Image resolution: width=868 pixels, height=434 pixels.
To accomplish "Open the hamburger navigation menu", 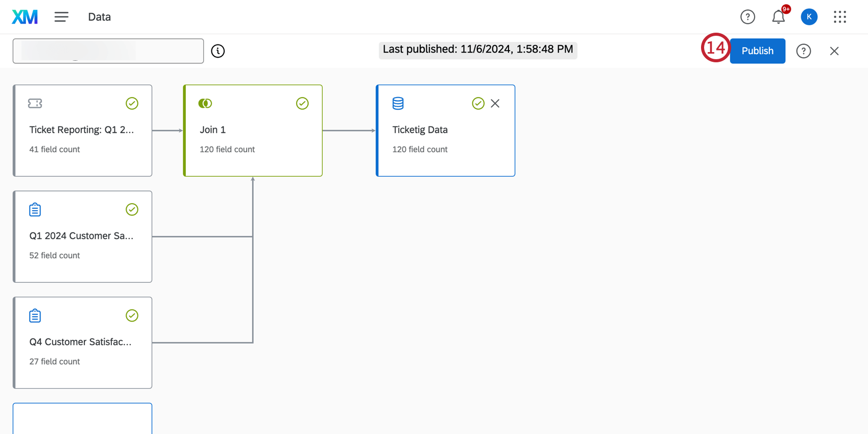I will click(61, 16).
